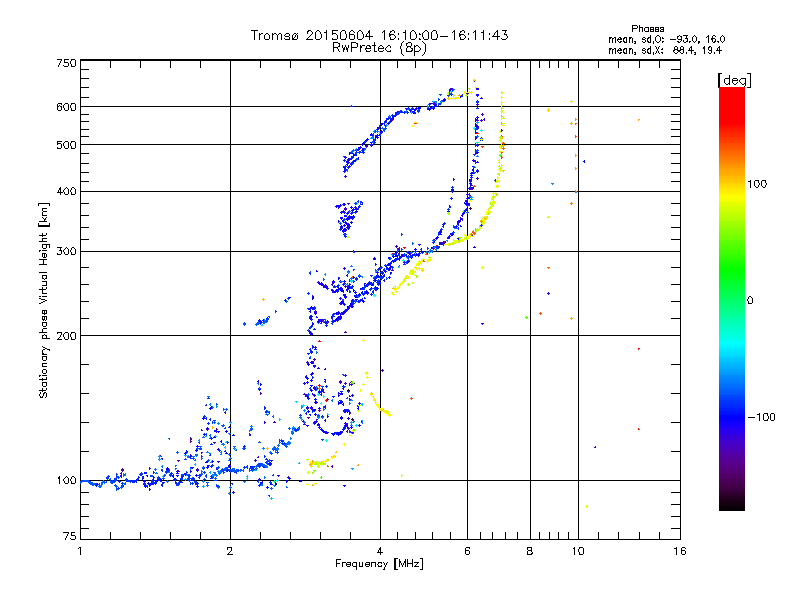Click the y-axis tick label '400'
800x600 pixels.
pos(66,191)
